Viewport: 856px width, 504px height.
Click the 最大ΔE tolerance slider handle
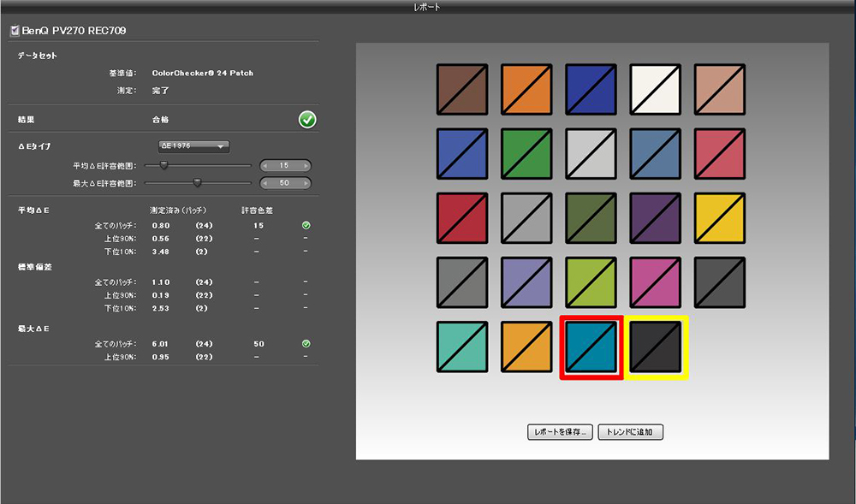197,182
